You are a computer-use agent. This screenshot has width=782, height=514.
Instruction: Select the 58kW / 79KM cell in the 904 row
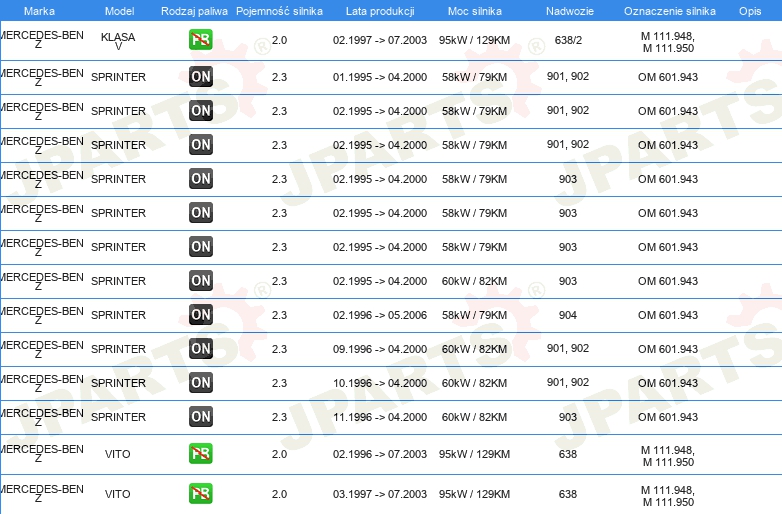coord(474,315)
